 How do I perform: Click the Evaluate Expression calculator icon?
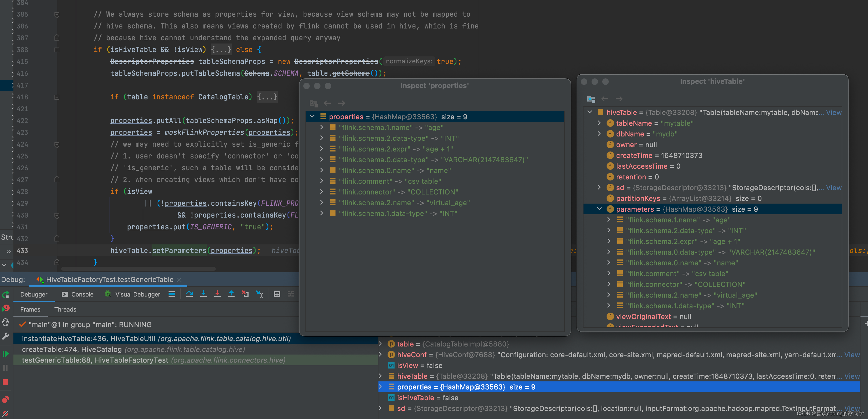(277, 294)
